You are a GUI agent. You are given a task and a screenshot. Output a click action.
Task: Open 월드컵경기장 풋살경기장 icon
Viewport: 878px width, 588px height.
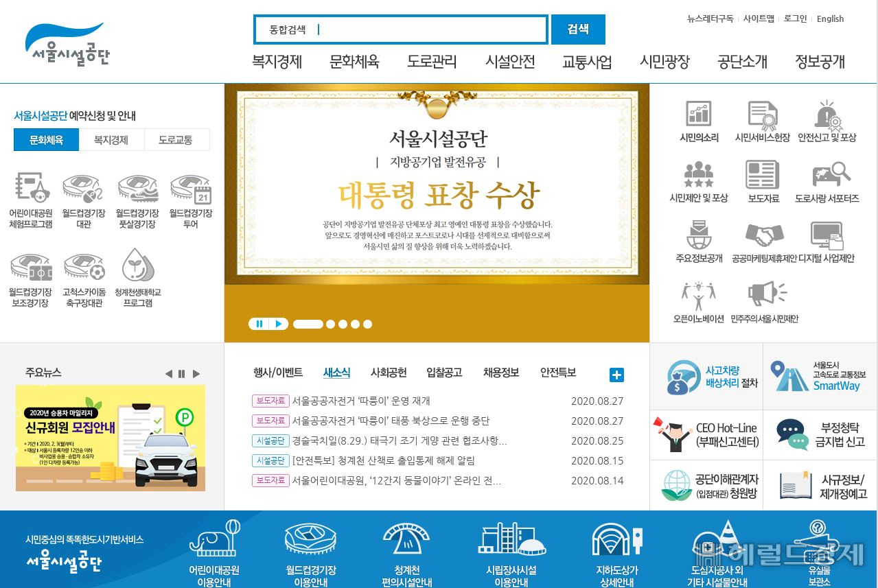[x=137, y=188]
